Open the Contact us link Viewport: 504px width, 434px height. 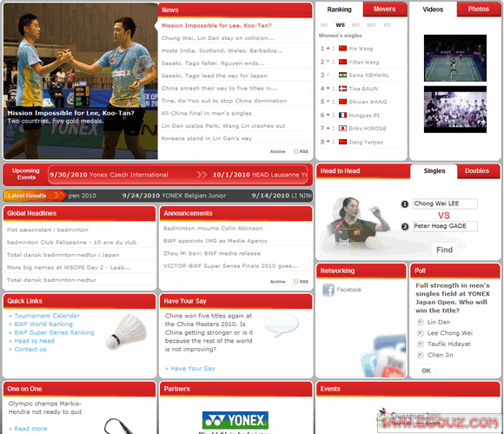pos(30,349)
